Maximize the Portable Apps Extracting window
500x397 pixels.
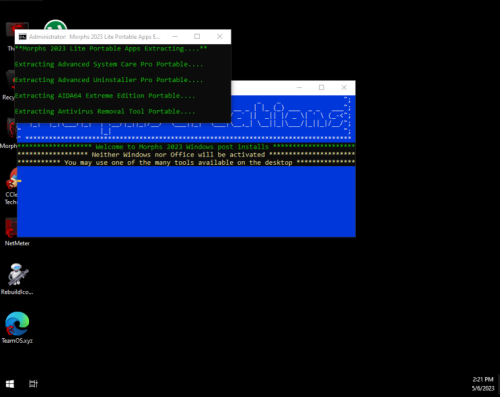pyautogui.click(x=197, y=36)
